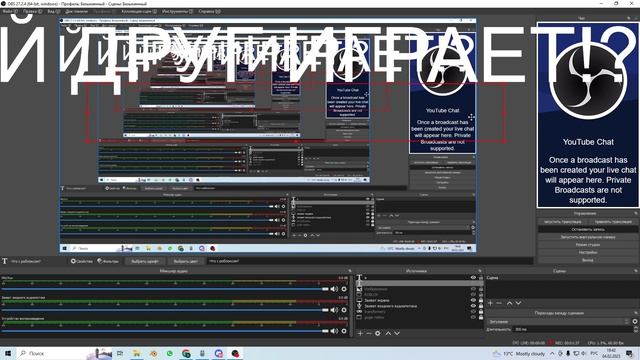Click Выбрать шрифт button
The width and height of the screenshot is (640, 360).
(145, 261)
